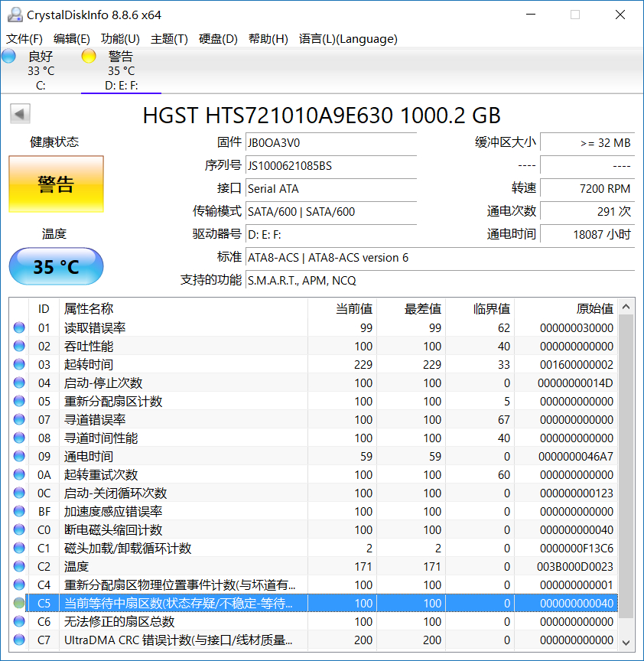Open the 功能(U) menu
644x661 pixels.
tap(120, 39)
